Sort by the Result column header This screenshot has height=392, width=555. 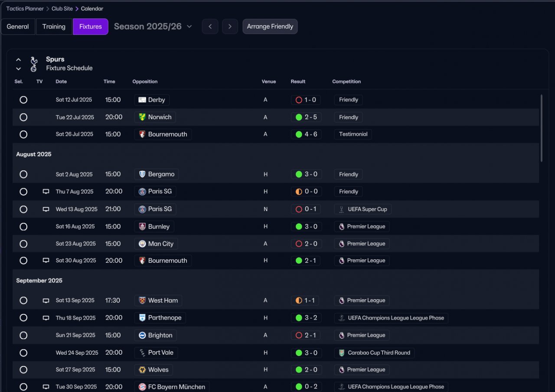[298, 82]
